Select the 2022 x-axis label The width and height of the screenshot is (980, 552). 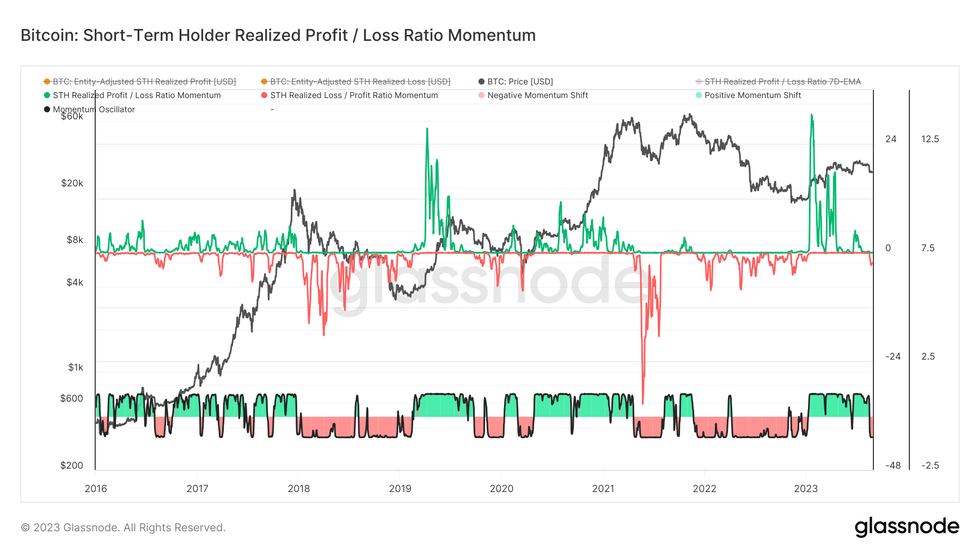tap(705, 489)
